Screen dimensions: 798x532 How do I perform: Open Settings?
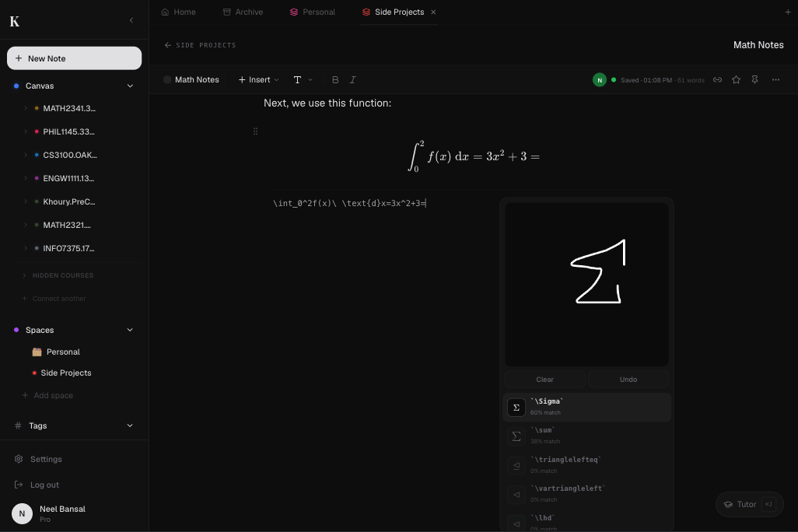coord(46,459)
